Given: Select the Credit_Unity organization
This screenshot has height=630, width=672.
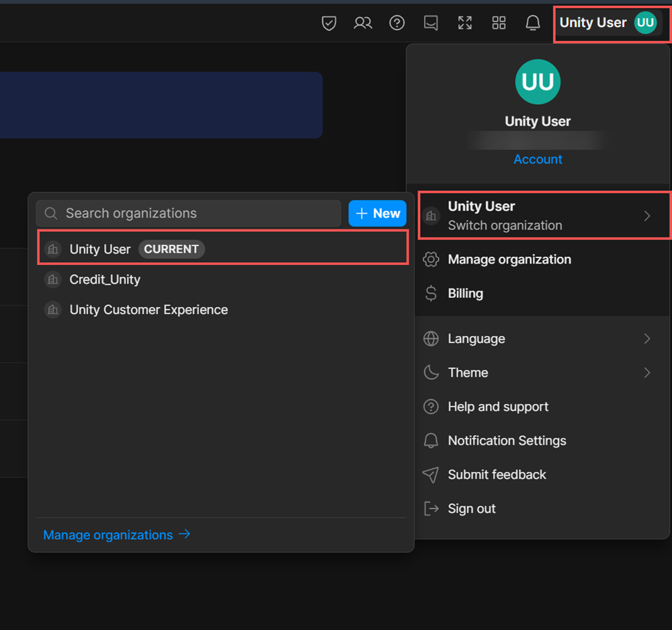Looking at the screenshot, I should tap(105, 280).
